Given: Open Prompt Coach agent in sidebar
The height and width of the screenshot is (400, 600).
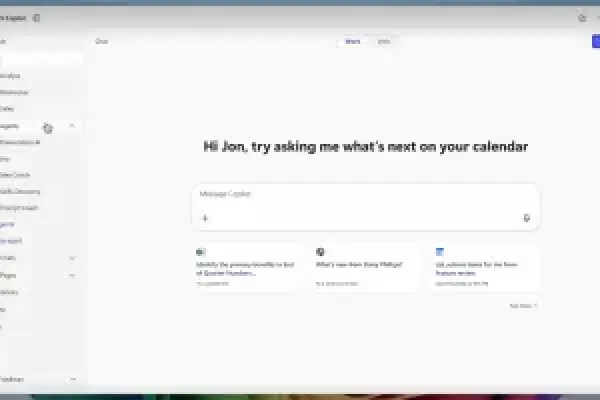Looking at the screenshot, I should 19,208.
